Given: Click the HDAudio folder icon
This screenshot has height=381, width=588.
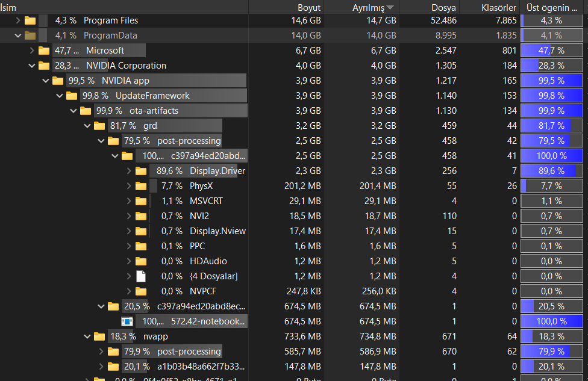Looking at the screenshot, I should [141, 261].
